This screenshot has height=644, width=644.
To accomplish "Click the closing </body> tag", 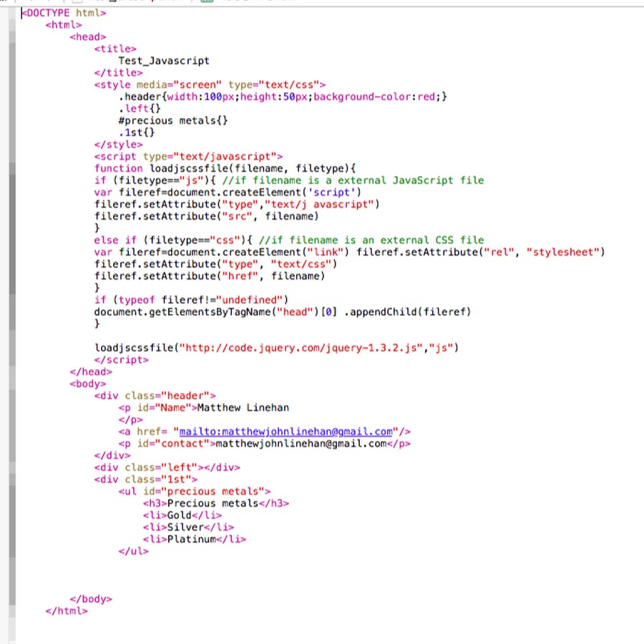I will point(91,599).
